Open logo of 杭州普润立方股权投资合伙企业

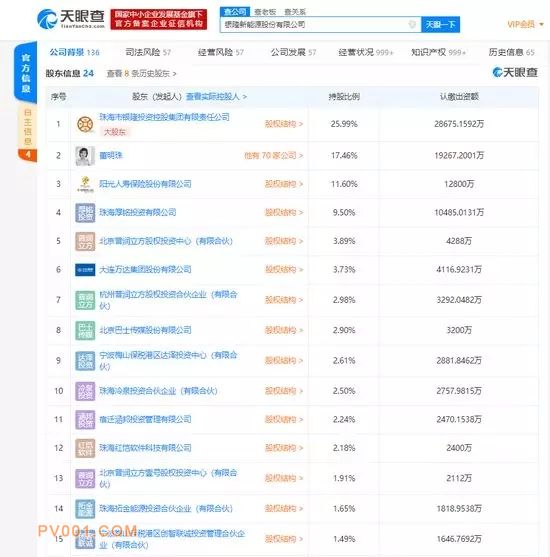pos(85,300)
